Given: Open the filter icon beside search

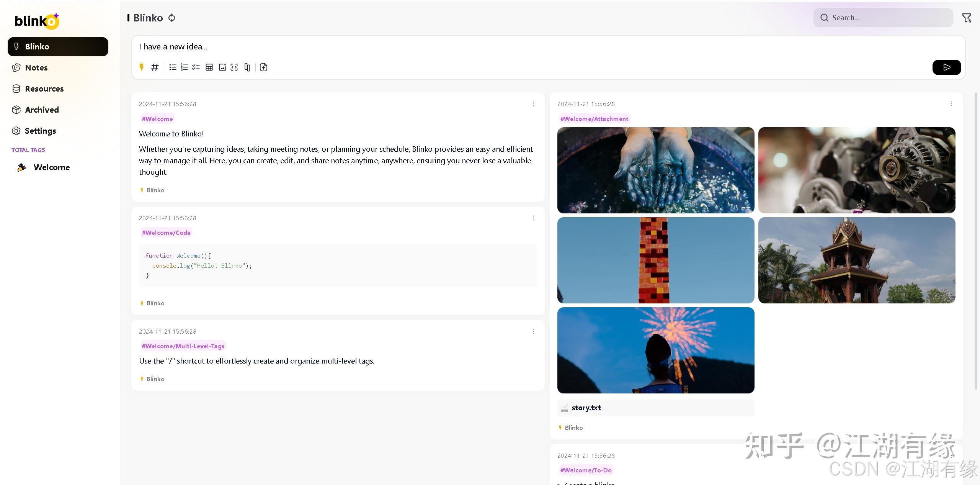Looking at the screenshot, I should click(967, 18).
